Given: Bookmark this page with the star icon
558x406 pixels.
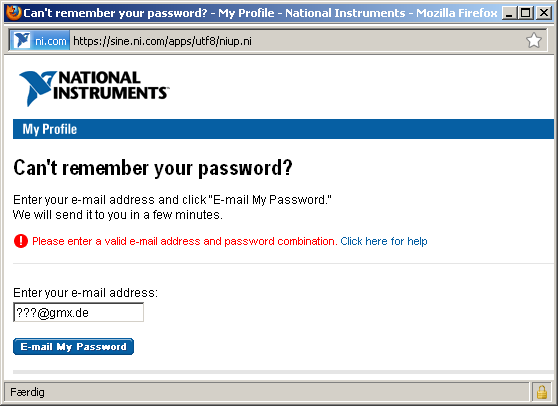Looking at the screenshot, I should pos(533,40).
